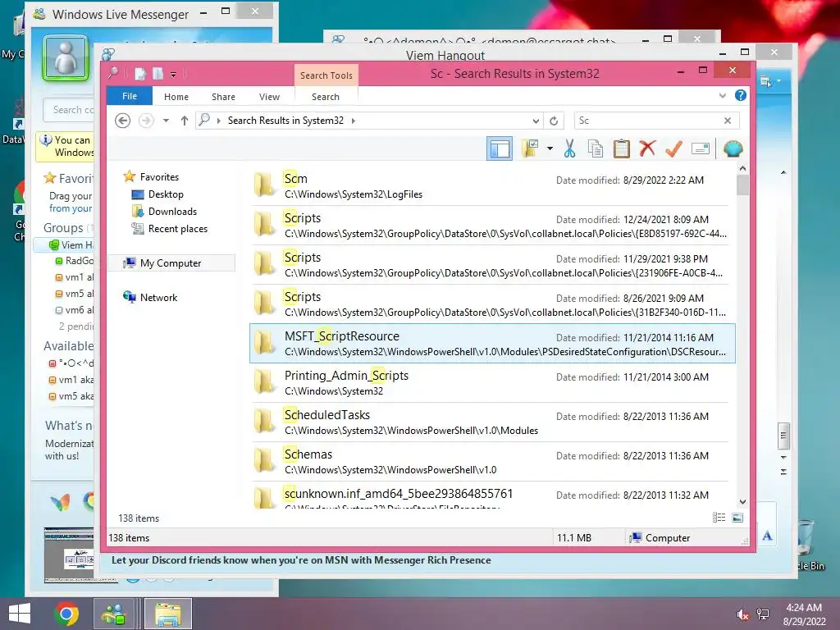The width and height of the screenshot is (840, 630).
Task: Refresh the search results
Action: point(554,121)
